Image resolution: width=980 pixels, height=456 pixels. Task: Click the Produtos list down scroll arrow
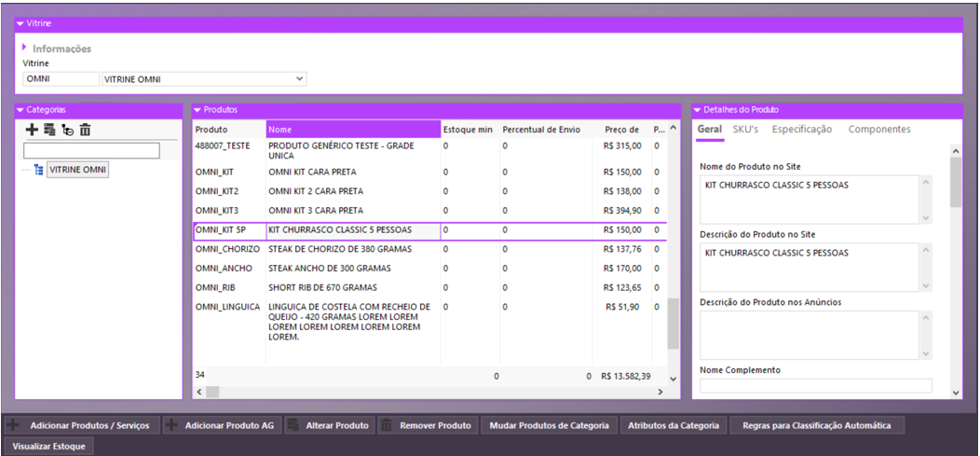pyautogui.click(x=674, y=379)
